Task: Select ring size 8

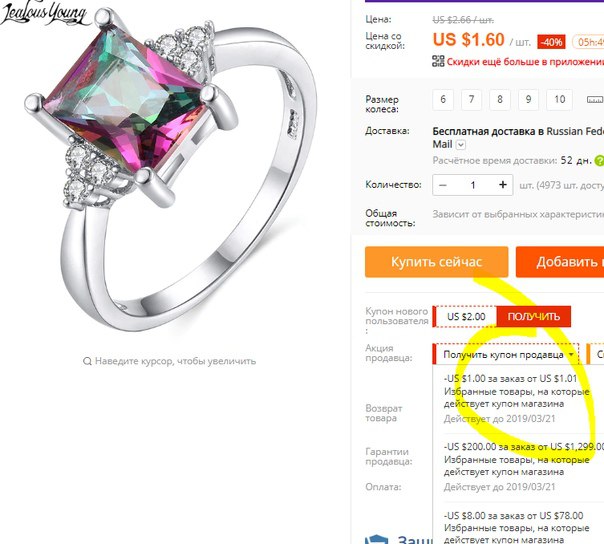Action: 500,100
